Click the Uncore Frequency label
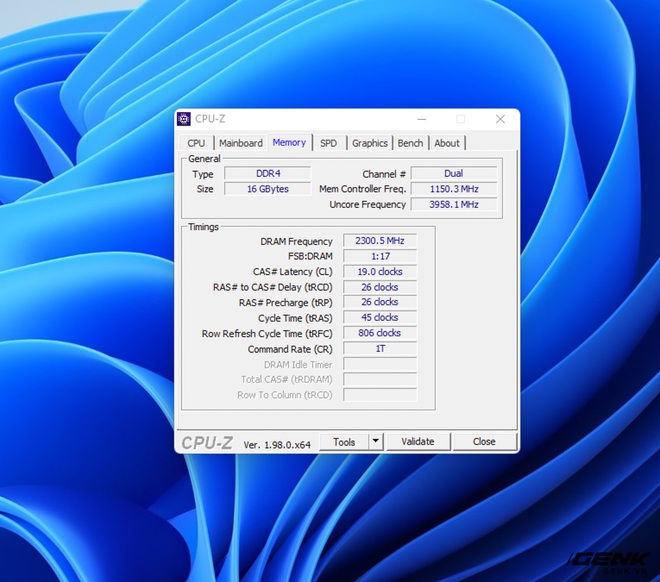 [367, 205]
